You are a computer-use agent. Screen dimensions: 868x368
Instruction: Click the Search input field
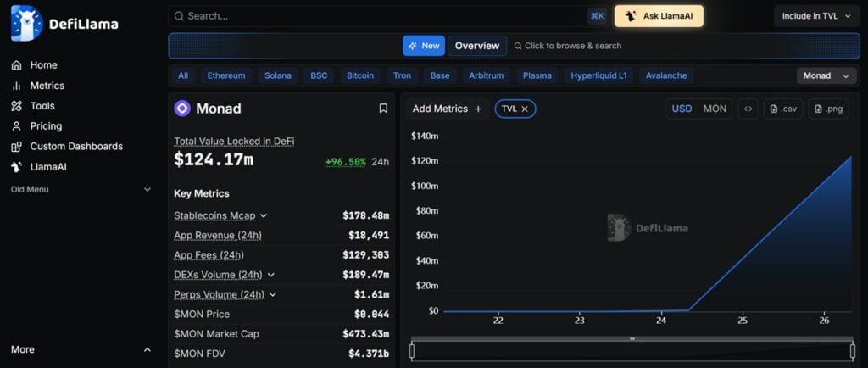coord(381,16)
